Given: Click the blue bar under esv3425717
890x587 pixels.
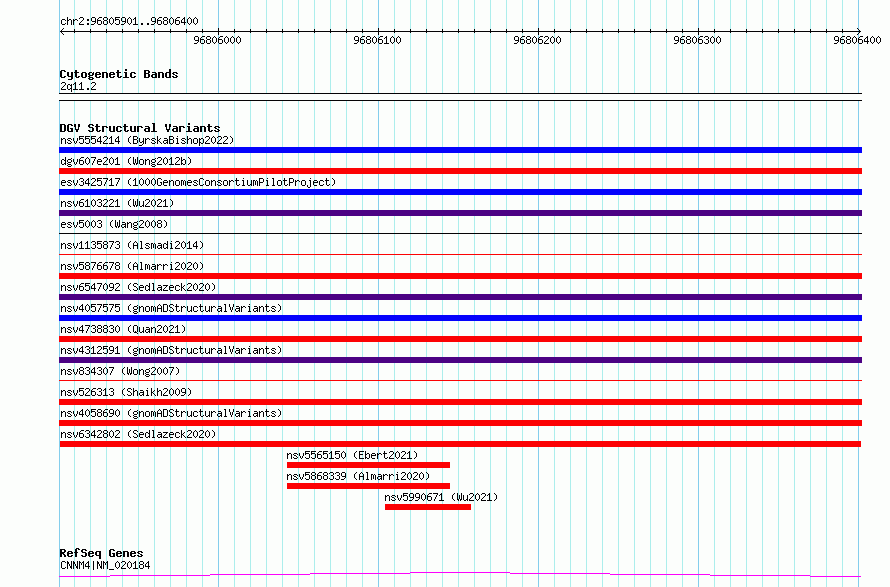Looking at the screenshot, I should point(460,192).
